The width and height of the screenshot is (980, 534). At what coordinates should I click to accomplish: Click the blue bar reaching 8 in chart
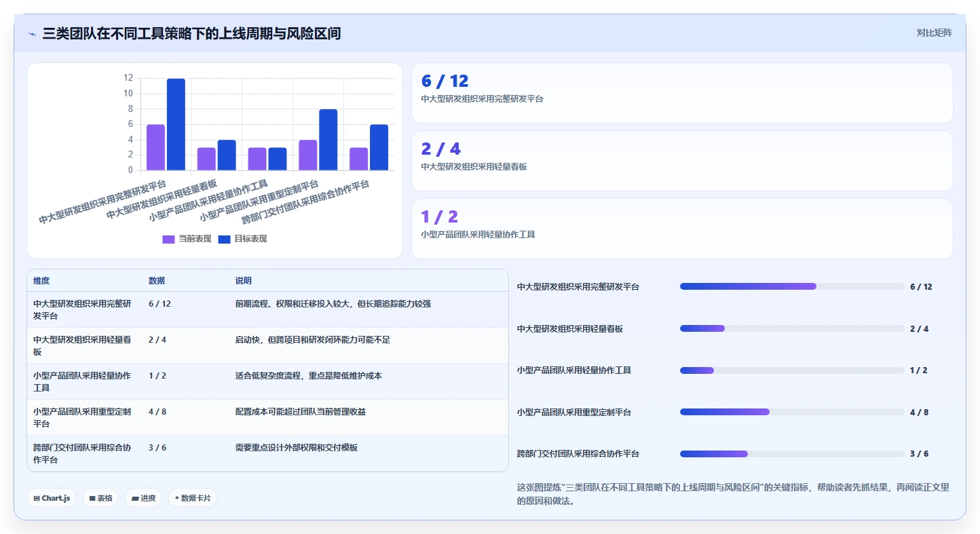pos(328,140)
